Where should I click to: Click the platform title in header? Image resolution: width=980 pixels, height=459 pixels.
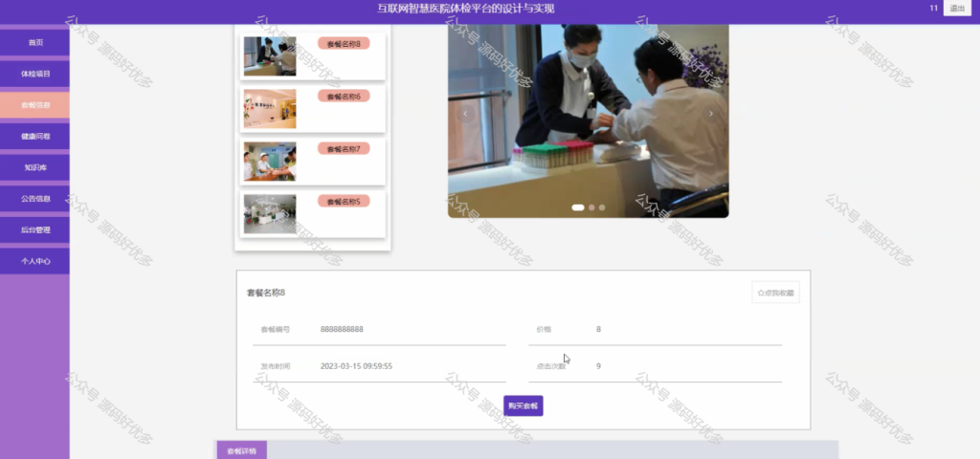tap(466, 9)
